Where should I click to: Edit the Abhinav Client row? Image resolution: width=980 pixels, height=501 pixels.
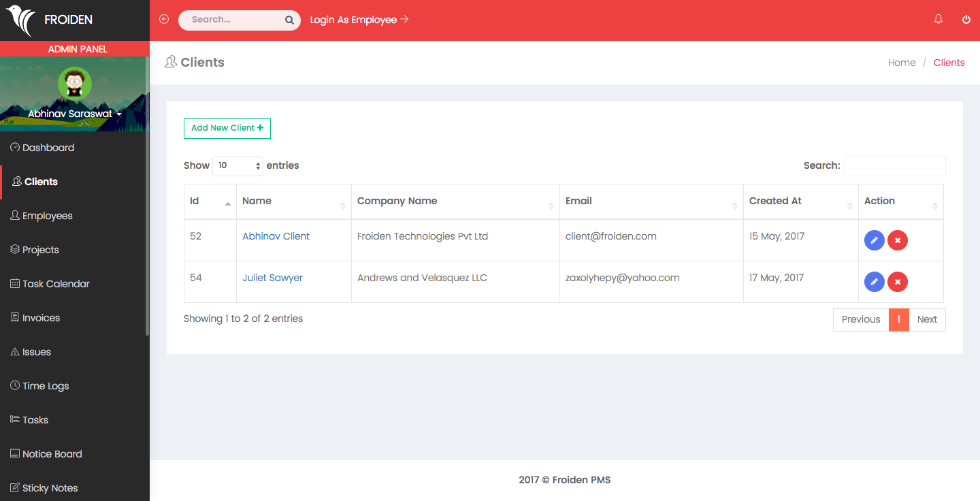pos(874,240)
